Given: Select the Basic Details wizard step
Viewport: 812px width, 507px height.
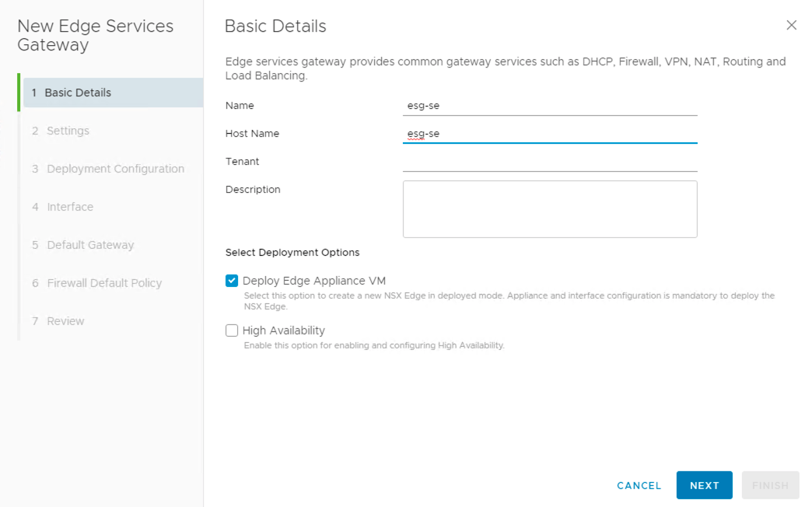Looking at the screenshot, I should click(x=78, y=93).
